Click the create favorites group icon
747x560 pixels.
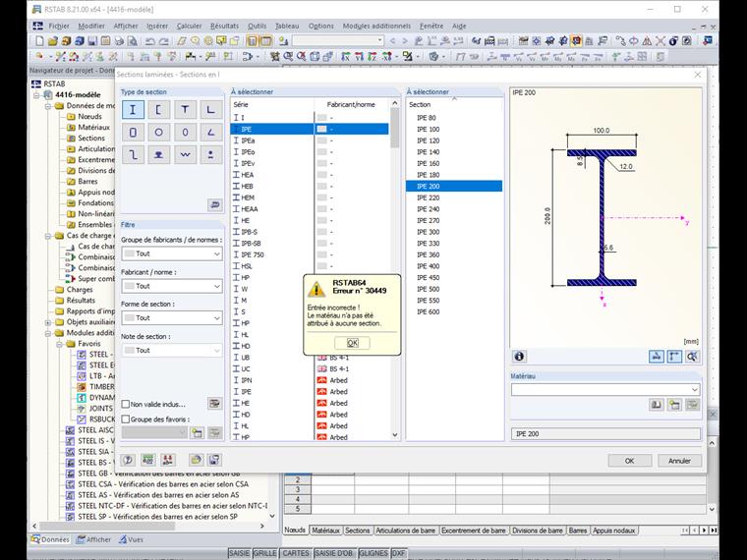coord(197,433)
